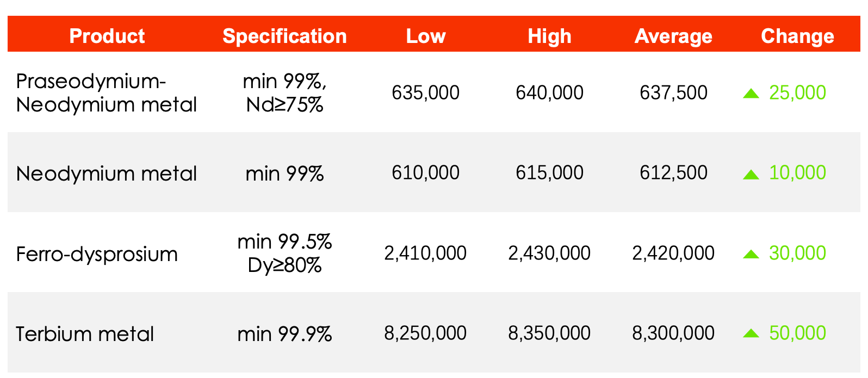Select the min 99.9% specification cell
Image resolution: width=868 pixels, height=378 pixels.
pos(284,333)
